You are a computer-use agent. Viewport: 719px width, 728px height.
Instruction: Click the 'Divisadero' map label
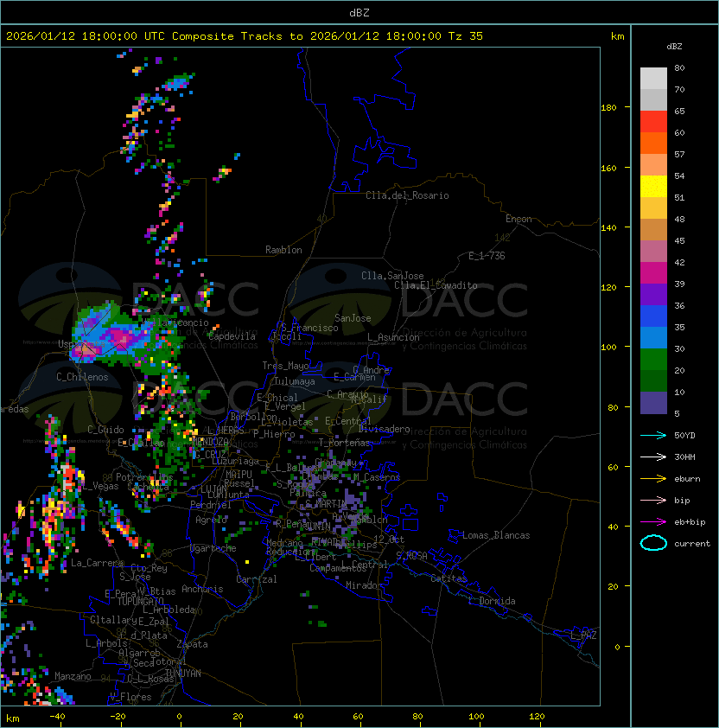(x=384, y=429)
